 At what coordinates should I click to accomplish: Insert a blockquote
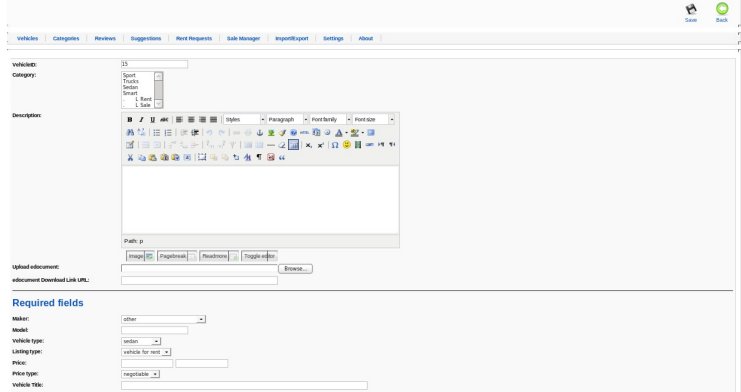(x=282, y=157)
